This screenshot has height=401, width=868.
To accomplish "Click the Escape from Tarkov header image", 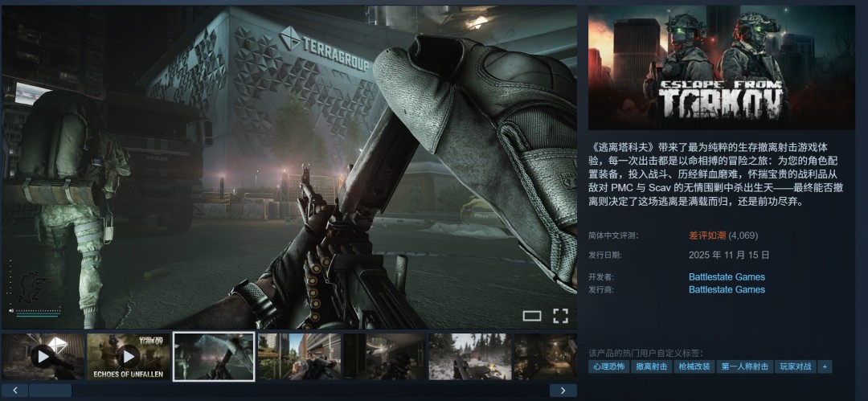I will pyautogui.click(x=721, y=68).
